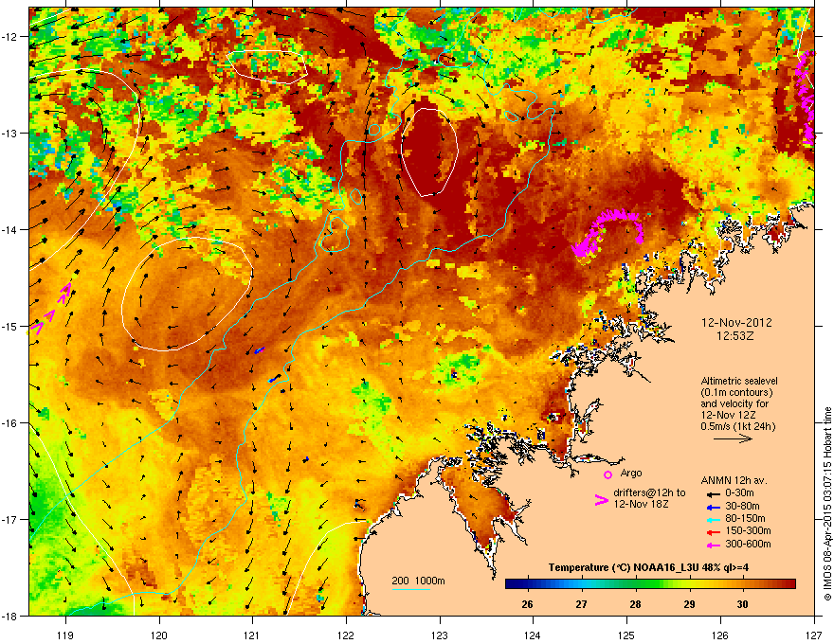Click the latitude axis label -14
The width and height of the screenshot is (834, 644).
9,229
